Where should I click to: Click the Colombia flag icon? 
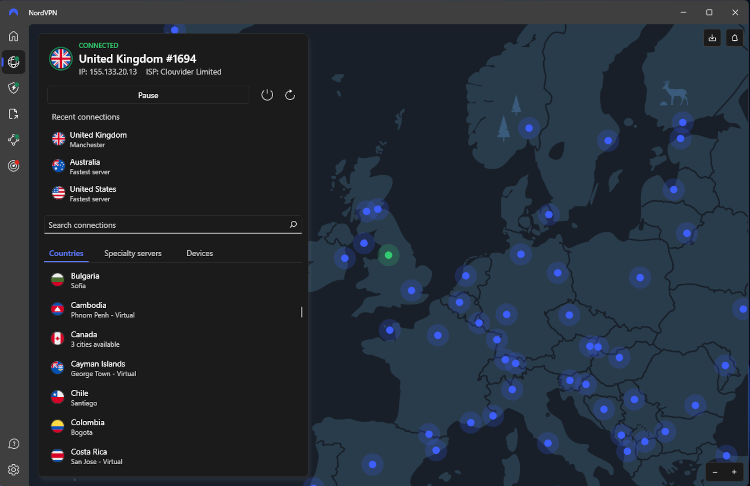57,426
